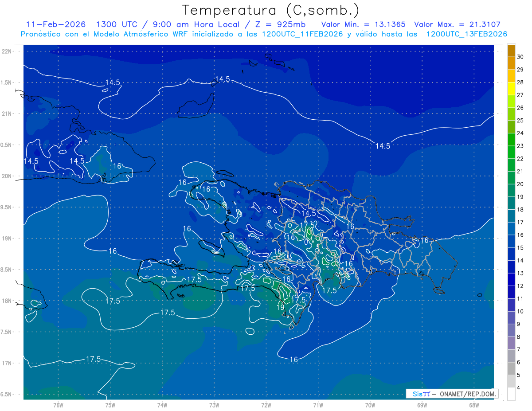Click the '74W' longitude axis label
This screenshot has width=532, height=411.
[x=162, y=405]
